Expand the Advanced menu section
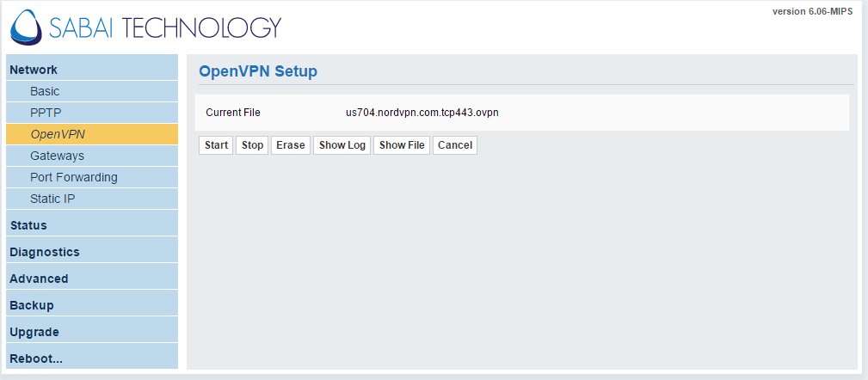 (x=39, y=279)
